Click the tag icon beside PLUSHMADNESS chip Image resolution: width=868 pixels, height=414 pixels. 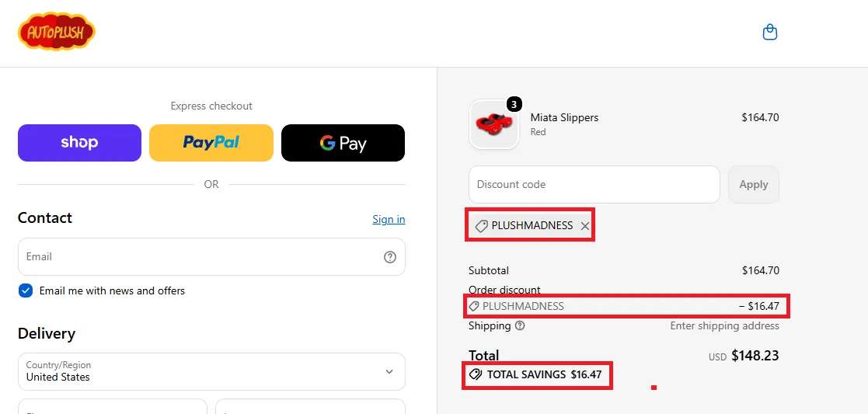[481, 226]
